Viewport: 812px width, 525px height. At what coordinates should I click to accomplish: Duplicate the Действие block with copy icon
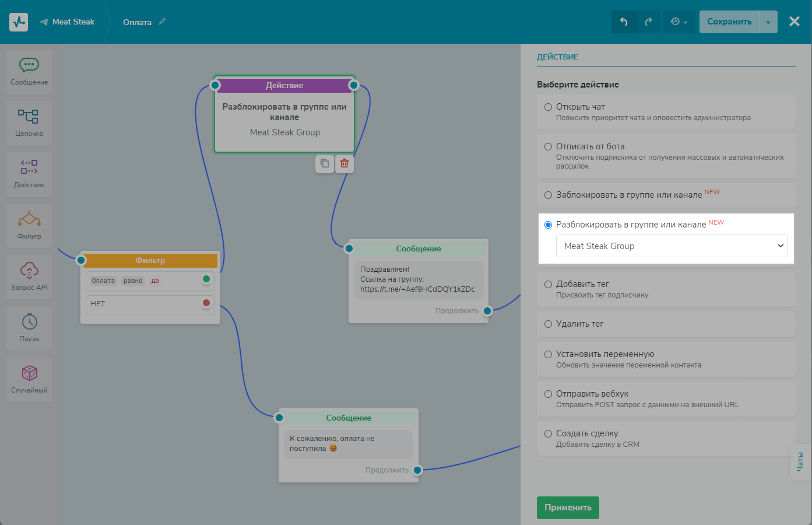[325, 164]
